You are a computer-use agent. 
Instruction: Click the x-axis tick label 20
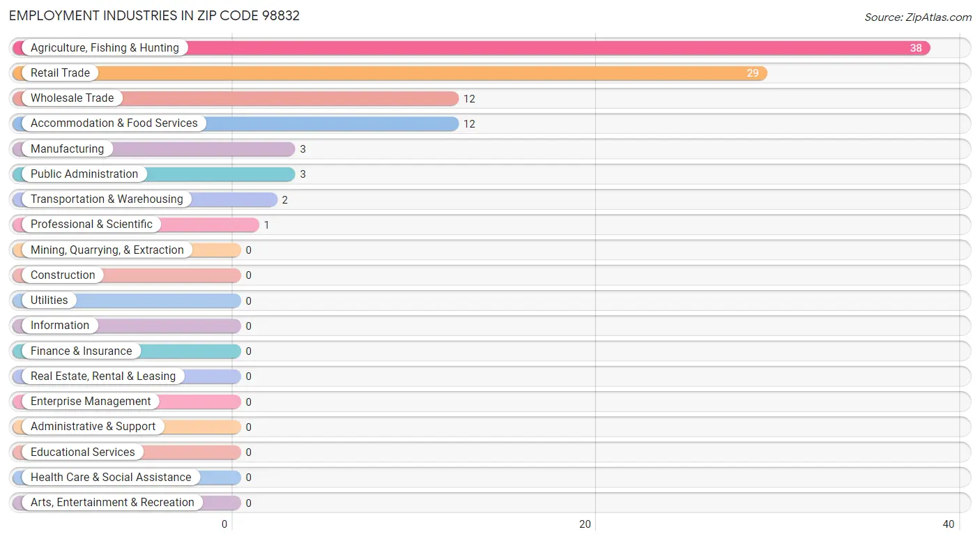tap(585, 524)
